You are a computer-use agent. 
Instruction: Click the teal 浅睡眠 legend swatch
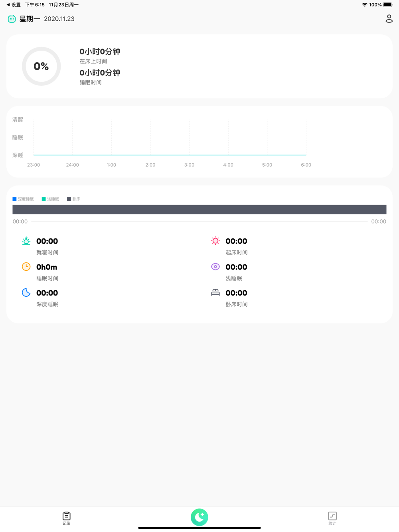44,199
